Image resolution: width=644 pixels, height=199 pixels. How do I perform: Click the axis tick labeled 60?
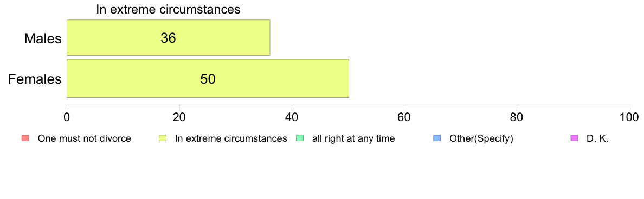tap(404, 117)
